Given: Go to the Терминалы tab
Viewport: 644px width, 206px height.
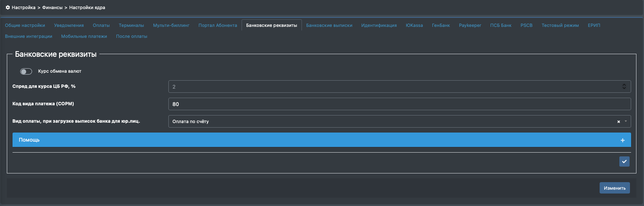Looking at the screenshot, I should click(131, 25).
